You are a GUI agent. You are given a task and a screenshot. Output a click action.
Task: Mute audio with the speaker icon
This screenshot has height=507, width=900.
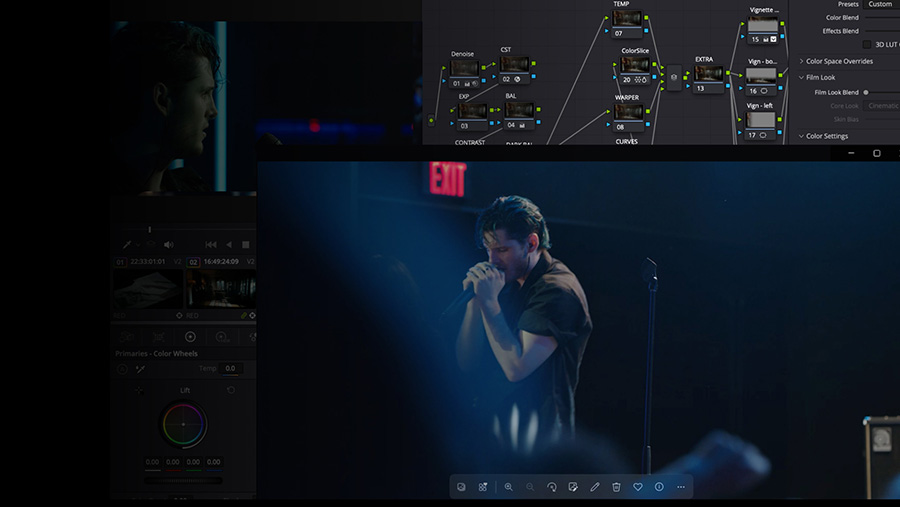[x=169, y=245]
